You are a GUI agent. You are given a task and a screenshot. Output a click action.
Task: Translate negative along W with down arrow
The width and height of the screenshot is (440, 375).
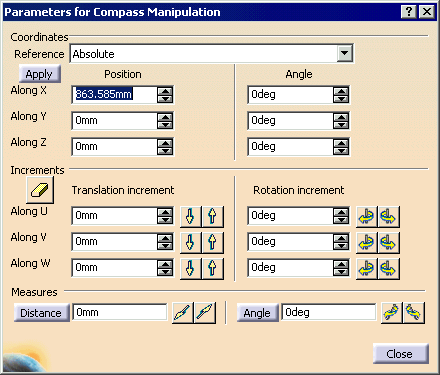click(x=190, y=268)
